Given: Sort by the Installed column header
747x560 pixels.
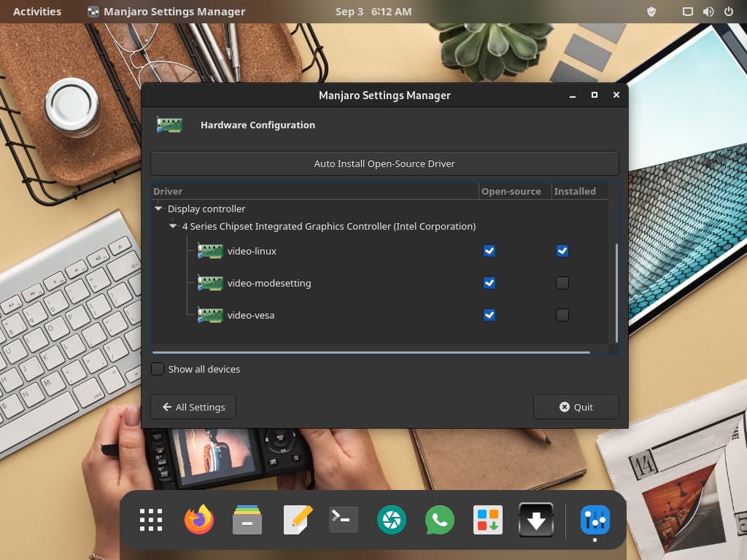Looking at the screenshot, I should [x=580, y=191].
